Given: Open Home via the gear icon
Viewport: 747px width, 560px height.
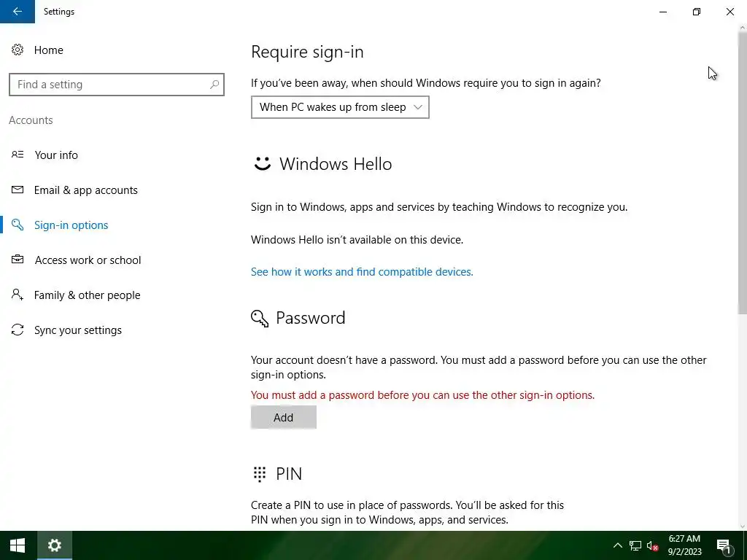Looking at the screenshot, I should pos(18,50).
